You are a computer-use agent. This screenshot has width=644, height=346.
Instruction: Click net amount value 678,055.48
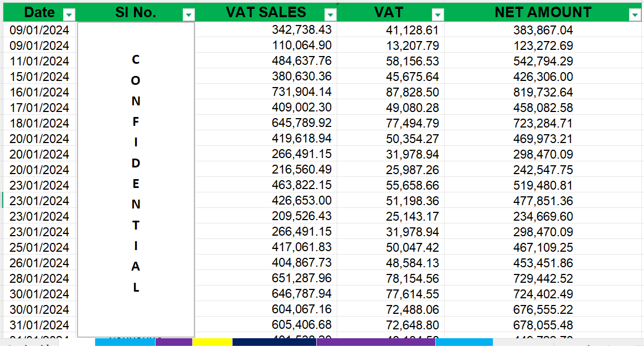tap(537, 325)
